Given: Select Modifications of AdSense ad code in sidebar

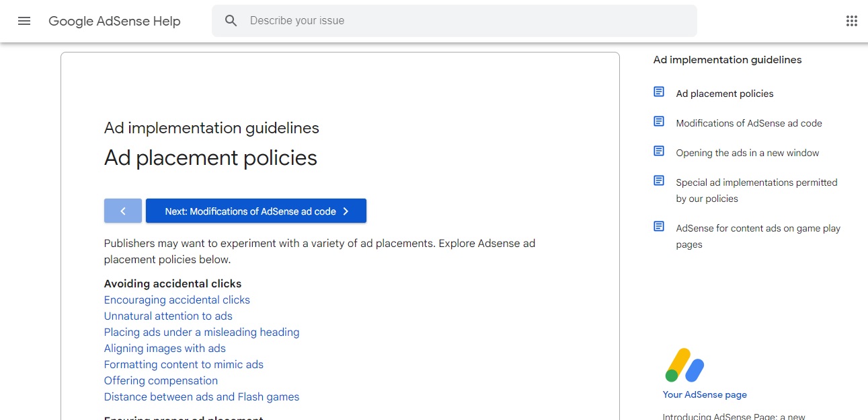Looking at the screenshot, I should coord(749,123).
